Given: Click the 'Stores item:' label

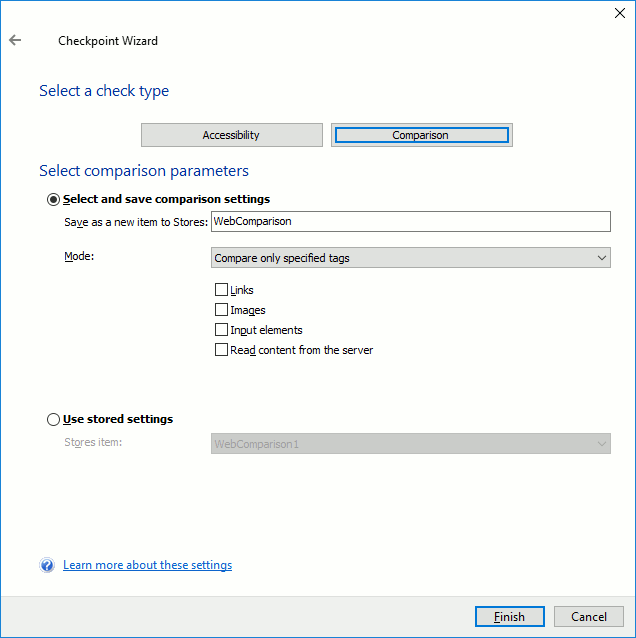Looking at the screenshot, I should click(93, 442).
